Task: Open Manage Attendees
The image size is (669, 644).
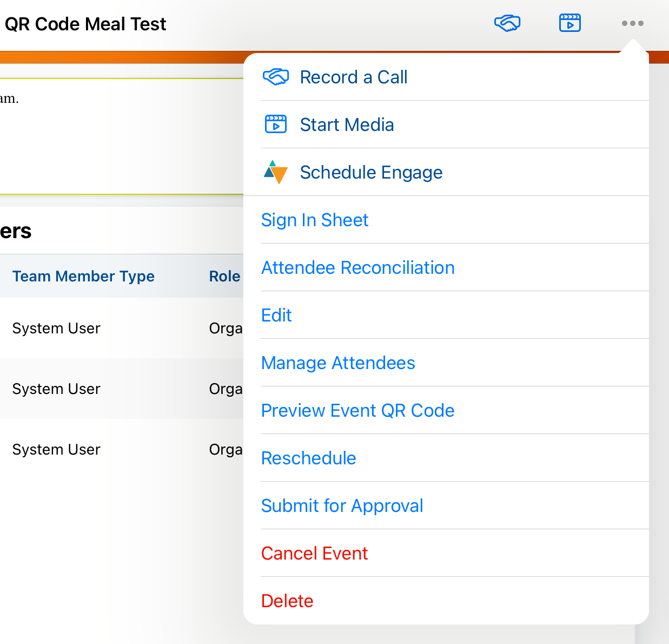Action: click(338, 363)
